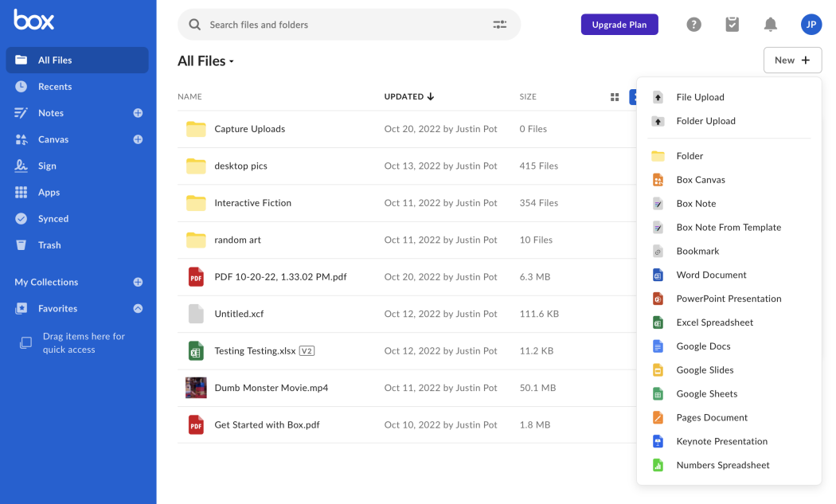Create a PowerPoint Presentation
The width and height of the screenshot is (836, 504).
[729, 299]
